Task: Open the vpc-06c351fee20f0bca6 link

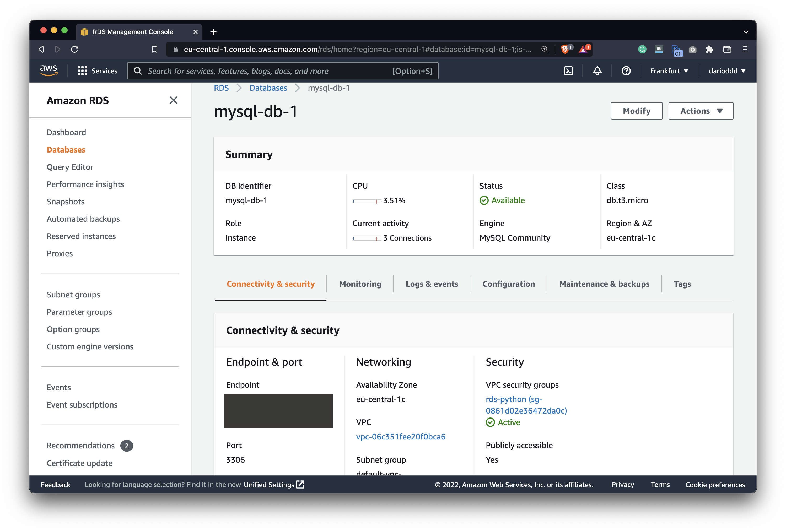Action: tap(400, 437)
